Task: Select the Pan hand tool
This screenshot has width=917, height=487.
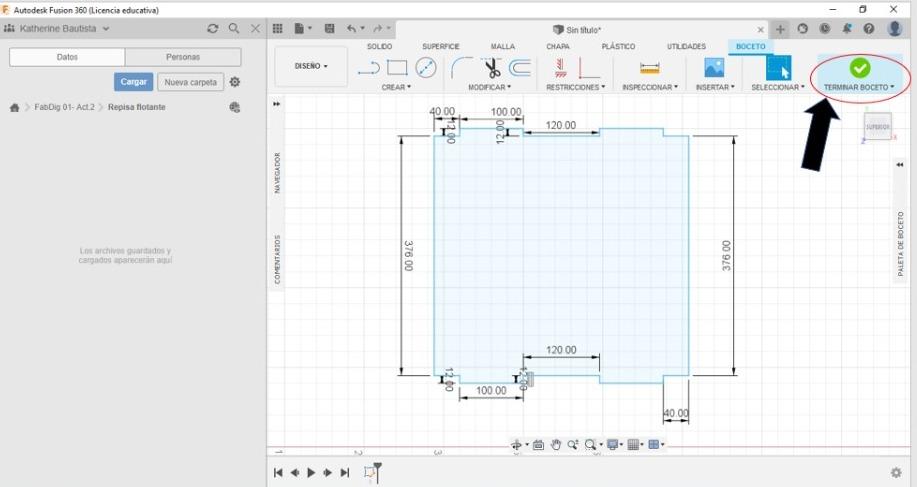Action: [x=556, y=445]
